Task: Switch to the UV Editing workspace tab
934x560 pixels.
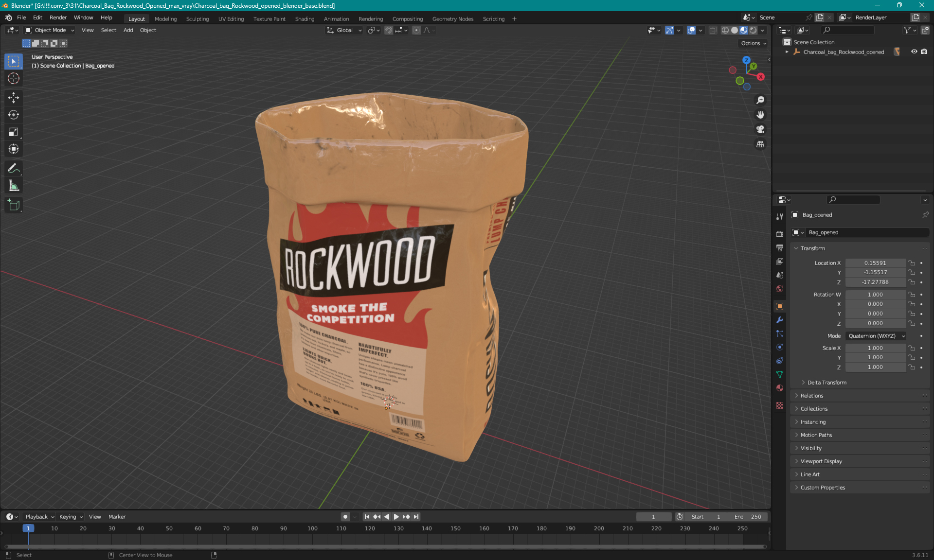Action: [231, 18]
